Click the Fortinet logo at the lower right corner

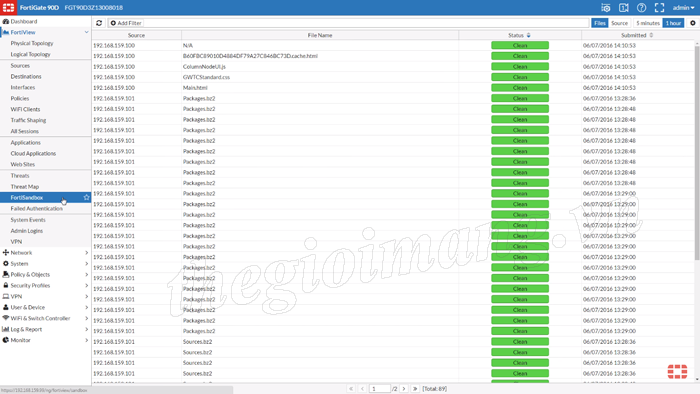tap(677, 371)
